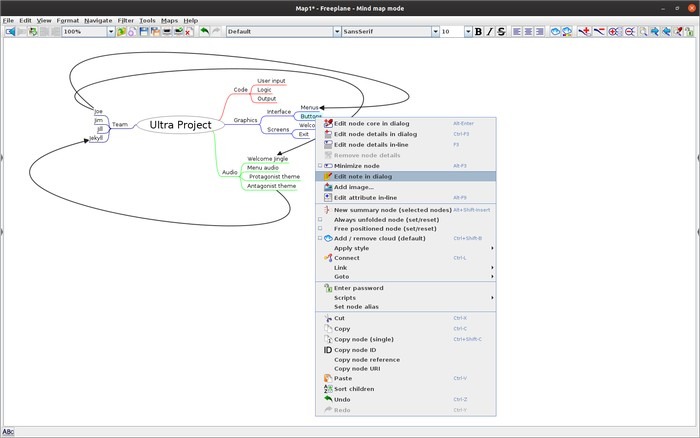This screenshot has width=700, height=438.
Task: Choose Sort children
Action: point(405,389)
